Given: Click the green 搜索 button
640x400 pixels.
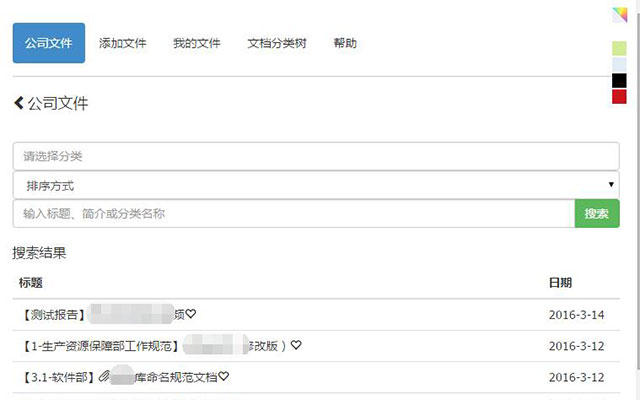Looking at the screenshot, I should click(597, 213).
